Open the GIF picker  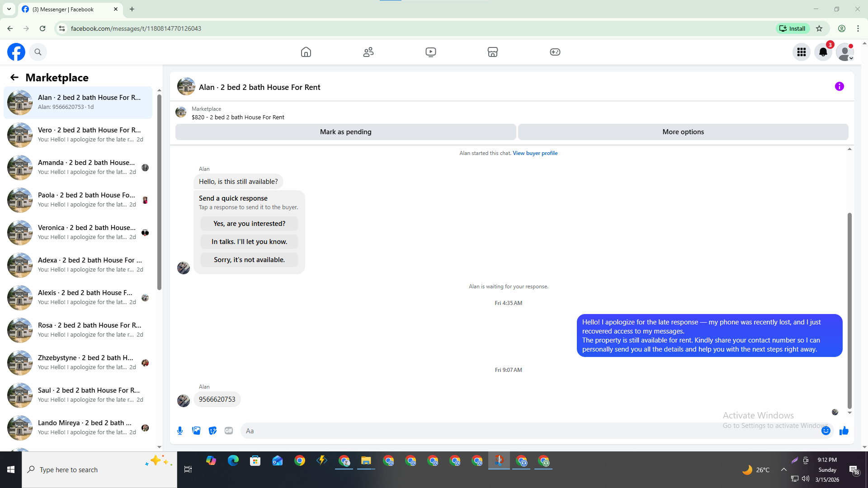(x=229, y=431)
